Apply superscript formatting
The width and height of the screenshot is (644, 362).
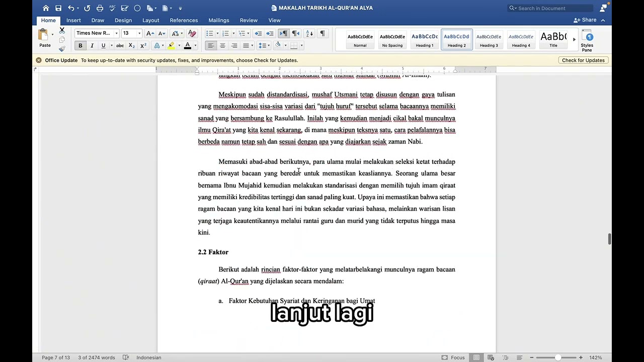143,46
